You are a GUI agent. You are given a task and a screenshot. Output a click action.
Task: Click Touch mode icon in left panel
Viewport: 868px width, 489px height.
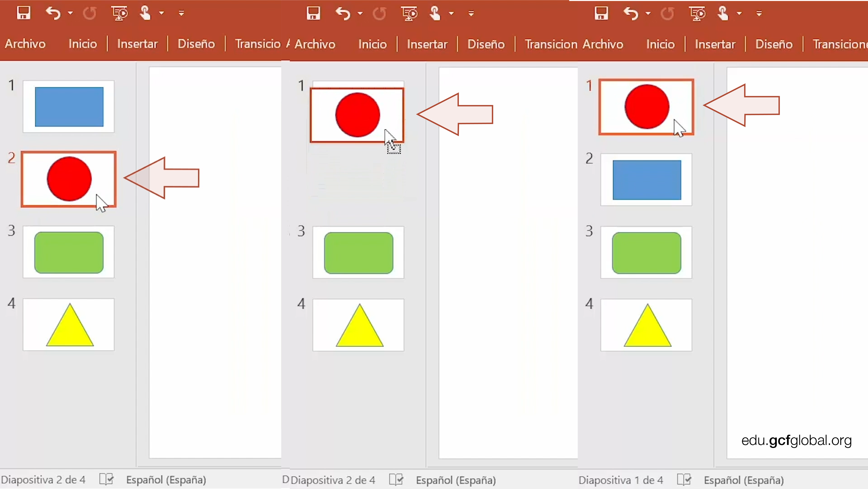point(145,13)
